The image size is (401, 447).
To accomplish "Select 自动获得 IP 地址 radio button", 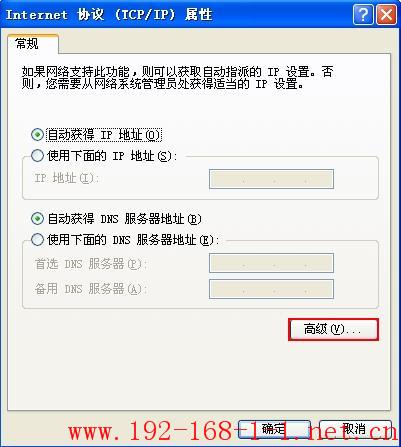I will [x=37, y=135].
